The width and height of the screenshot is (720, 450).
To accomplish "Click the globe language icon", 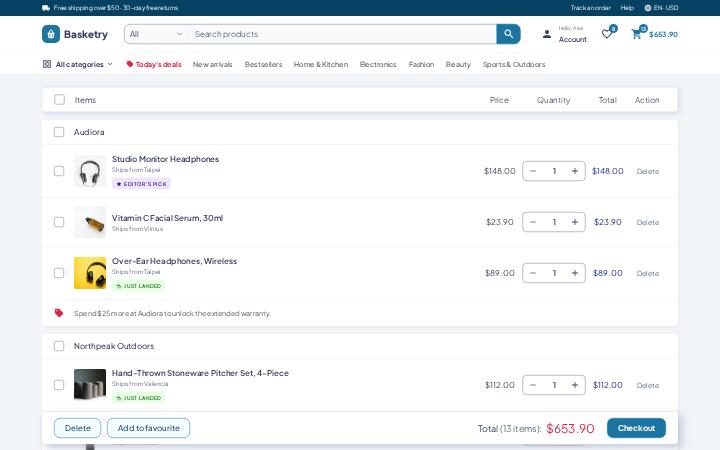I will click(x=647, y=8).
